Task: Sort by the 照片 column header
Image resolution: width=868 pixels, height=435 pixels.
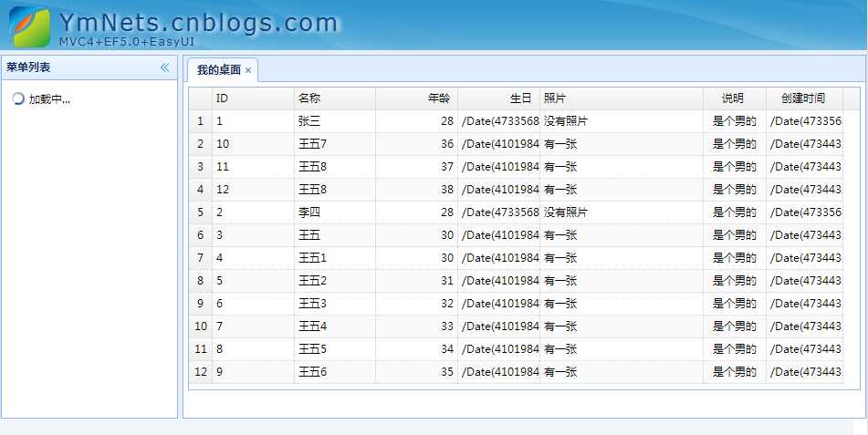Action: (x=621, y=98)
